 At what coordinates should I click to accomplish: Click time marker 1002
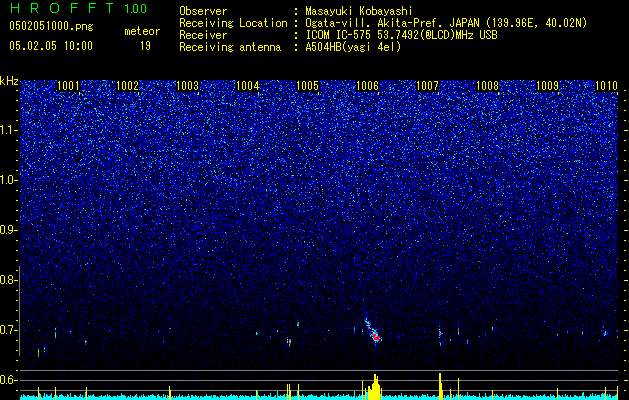pos(128,86)
